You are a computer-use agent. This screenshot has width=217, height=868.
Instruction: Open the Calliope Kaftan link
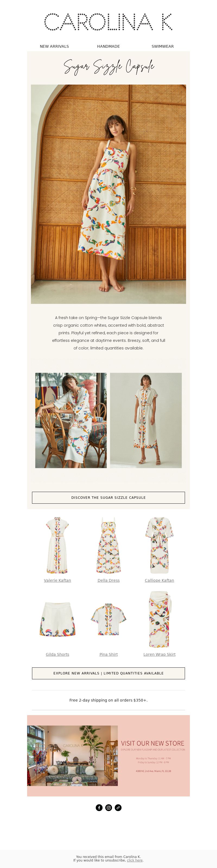[x=159, y=580]
